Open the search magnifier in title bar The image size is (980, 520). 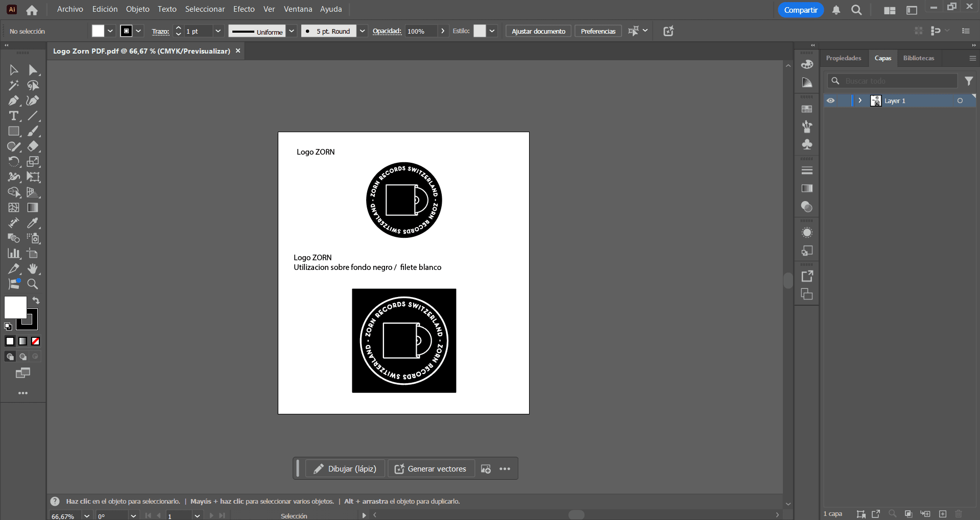click(857, 10)
